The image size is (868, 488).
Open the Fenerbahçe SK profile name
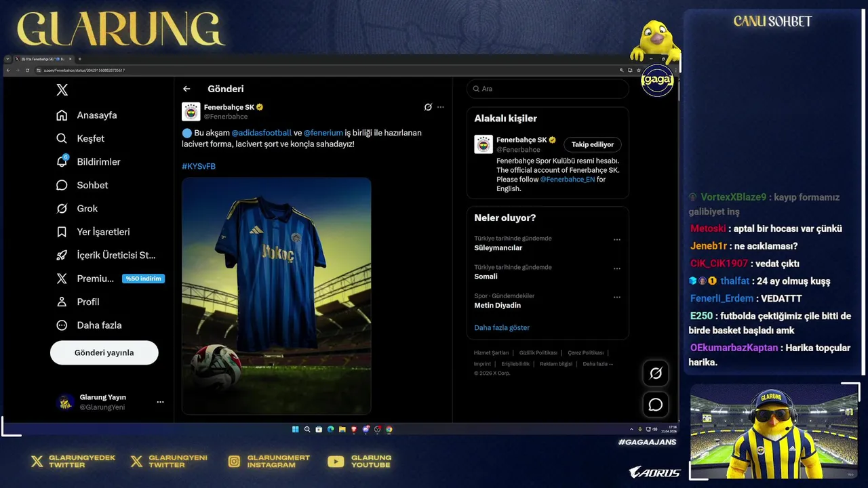tap(229, 107)
